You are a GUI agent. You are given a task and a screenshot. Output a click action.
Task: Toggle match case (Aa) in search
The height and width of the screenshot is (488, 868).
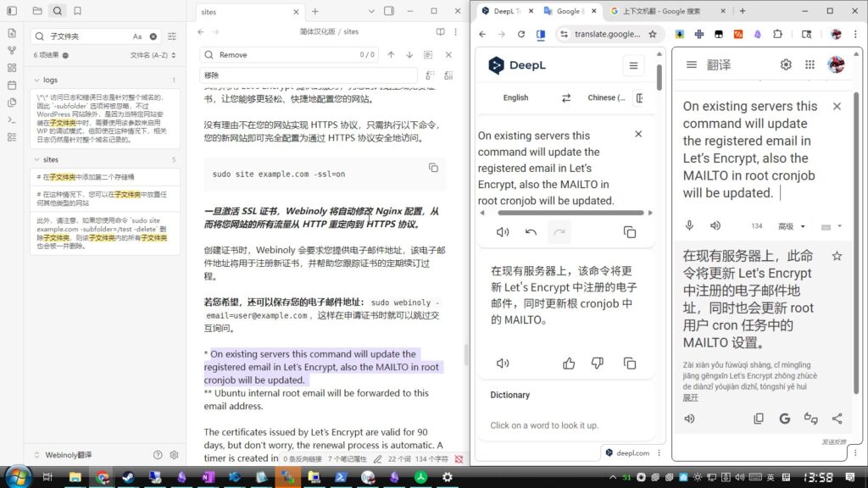(137, 36)
